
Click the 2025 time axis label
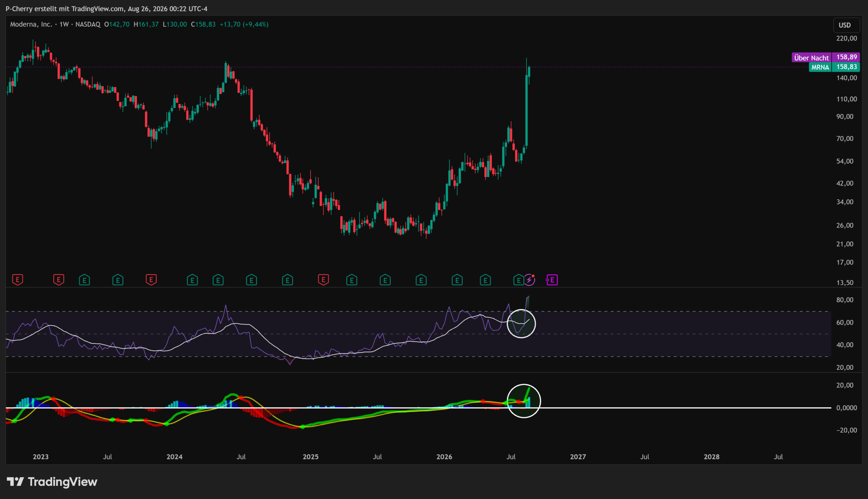(x=311, y=457)
